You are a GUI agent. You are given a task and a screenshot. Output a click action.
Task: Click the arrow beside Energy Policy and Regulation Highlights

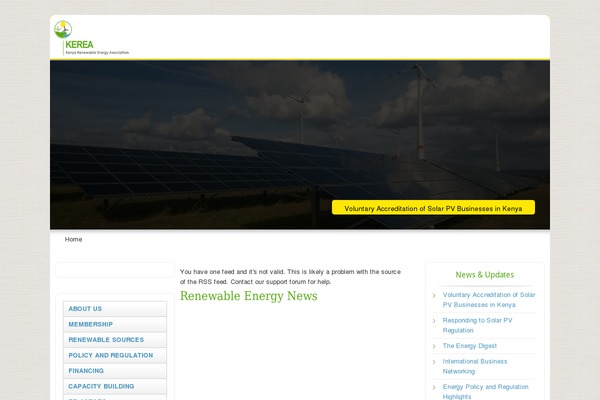434,387
